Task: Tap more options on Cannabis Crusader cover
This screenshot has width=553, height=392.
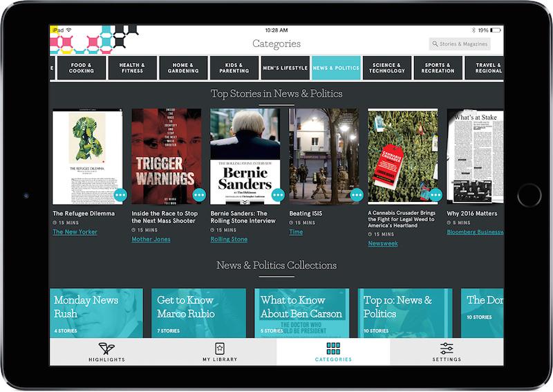Action: (x=436, y=195)
